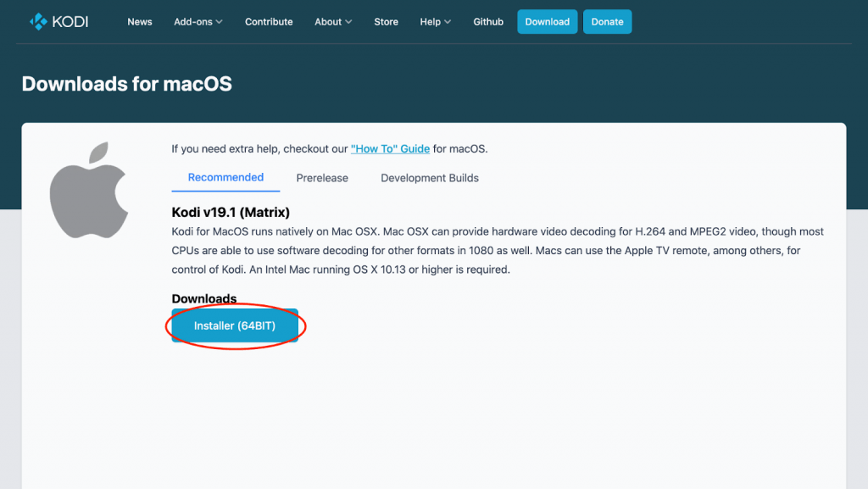Select the Recommended tab
This screenshot has width=868, height=489.
coord(225,178)
